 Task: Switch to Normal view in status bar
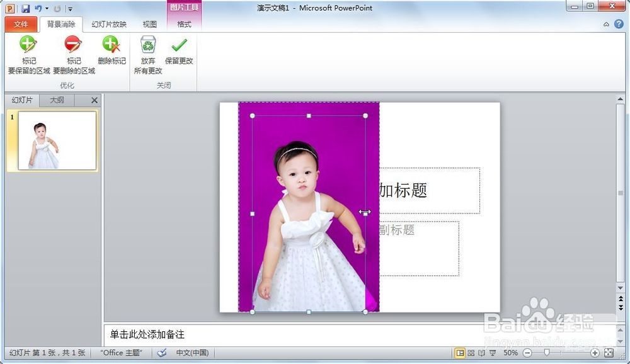461,353
